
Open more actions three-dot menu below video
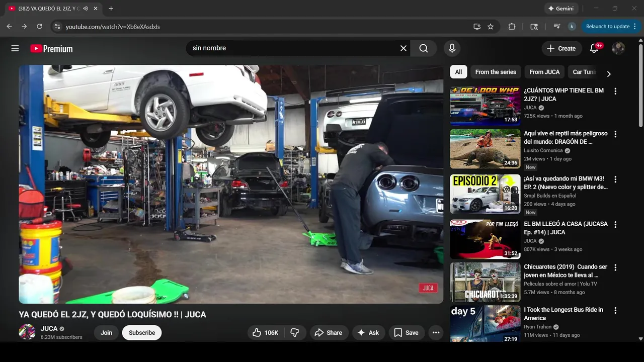(x=436, y=333)
